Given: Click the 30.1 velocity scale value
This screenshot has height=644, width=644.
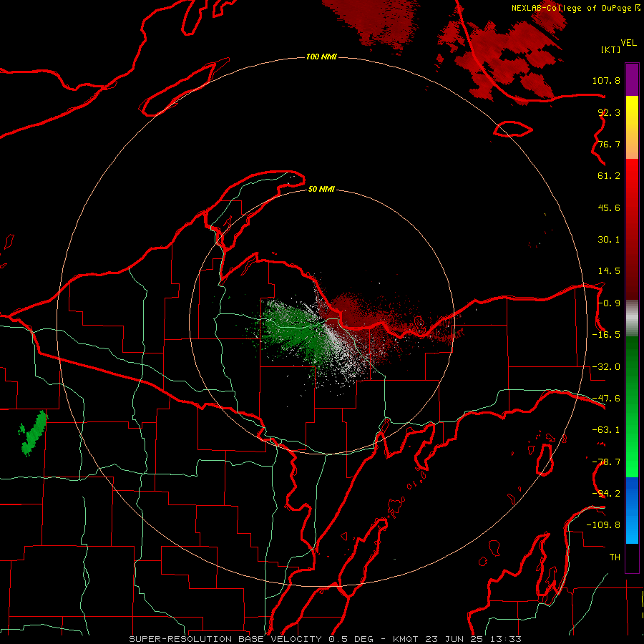Looking at the screenshot, I should coord(609,240).
